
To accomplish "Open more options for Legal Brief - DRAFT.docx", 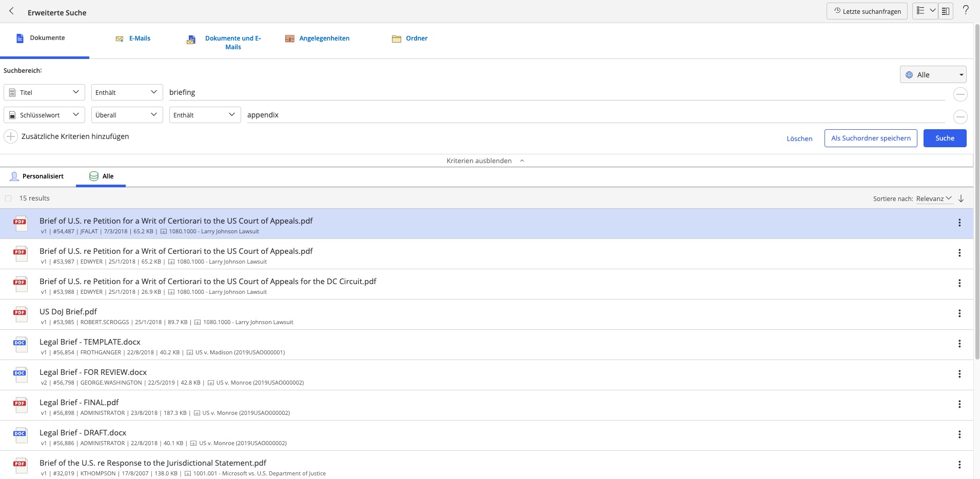I will pos(959,434).
